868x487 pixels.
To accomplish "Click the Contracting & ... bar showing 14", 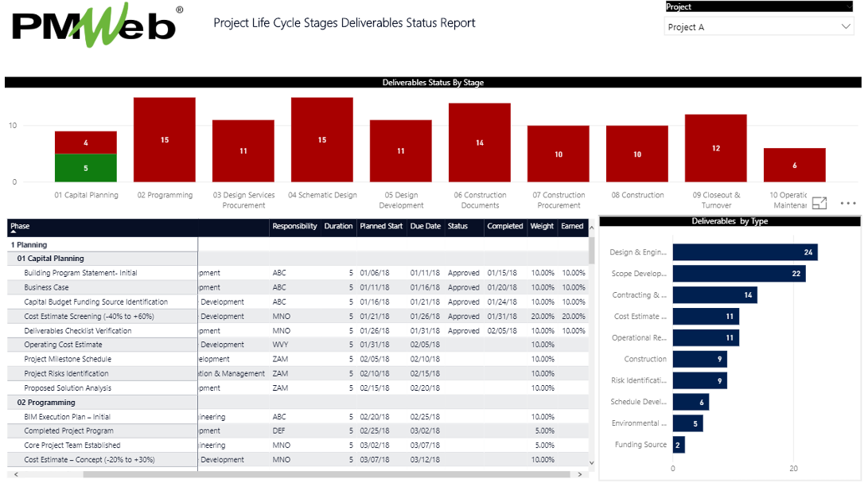I will (x=714, y=295).
